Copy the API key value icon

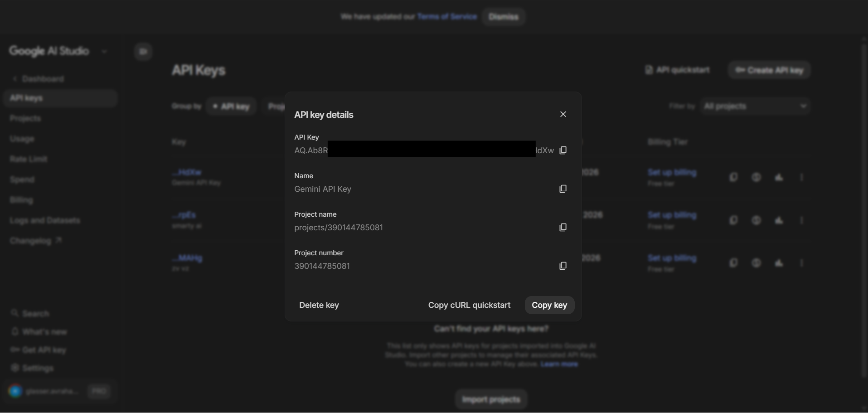pos(563,151)
